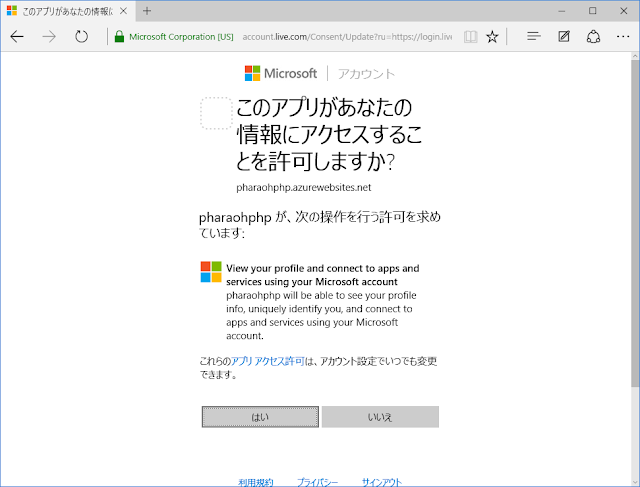Decline access with the いいえ button
The width and height of the screenshot is (640, 487).
point(380,417)
